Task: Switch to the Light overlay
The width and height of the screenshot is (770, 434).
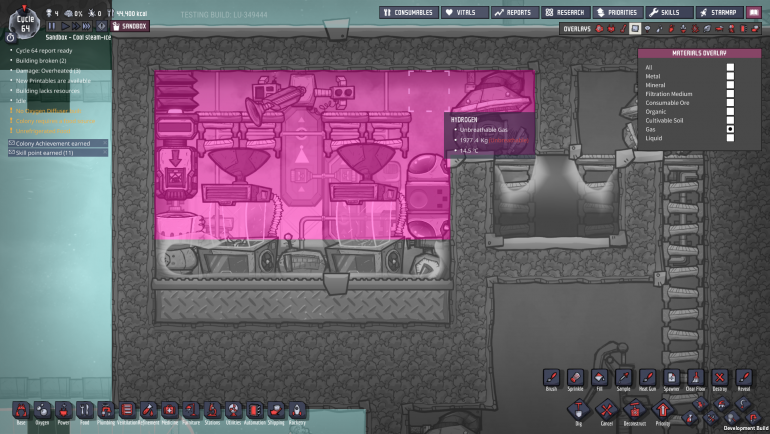Action: click(647, 29)
